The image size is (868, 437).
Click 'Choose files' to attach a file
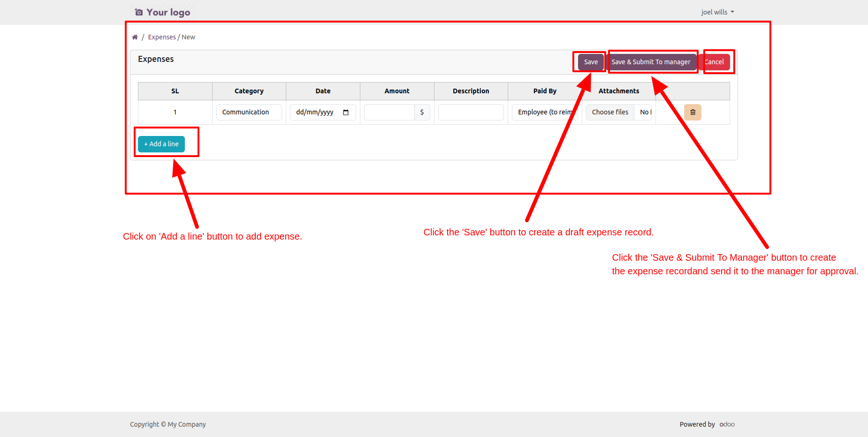[x=610, y=112]
